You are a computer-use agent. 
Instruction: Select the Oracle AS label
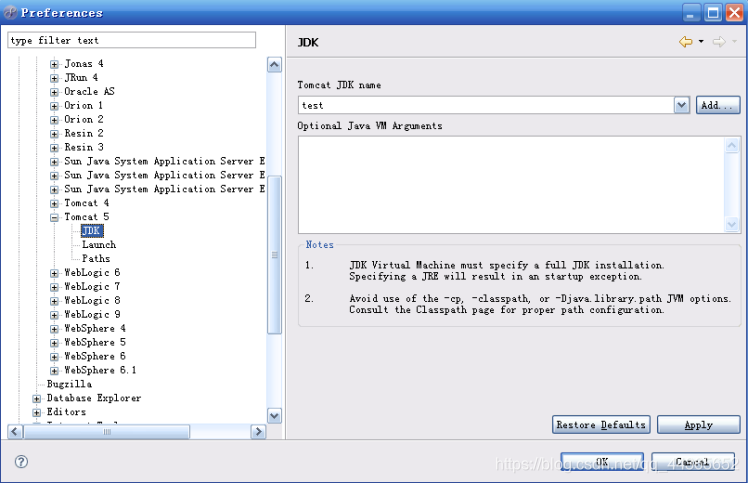pos(89,91)
